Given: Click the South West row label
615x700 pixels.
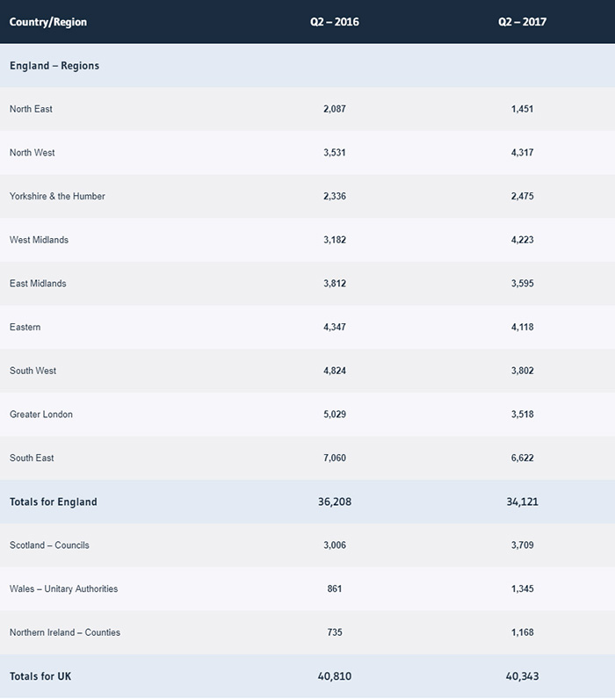Looking at the screenshot, I should [x=33, y=371].
